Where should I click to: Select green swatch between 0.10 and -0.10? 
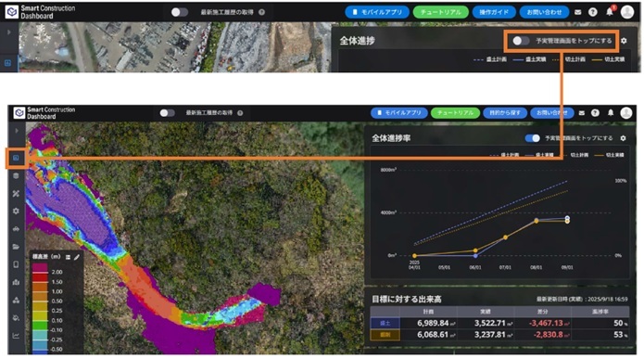(x=40, y=326)
